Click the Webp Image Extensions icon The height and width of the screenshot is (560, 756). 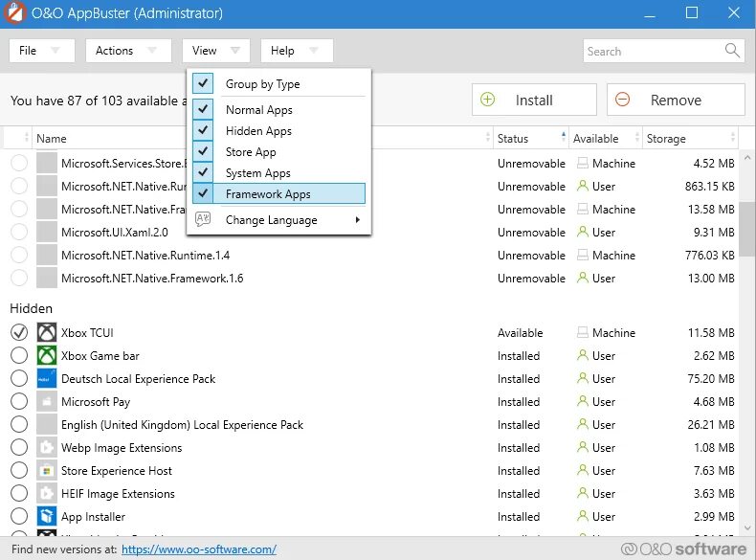(x=47, y=448)
